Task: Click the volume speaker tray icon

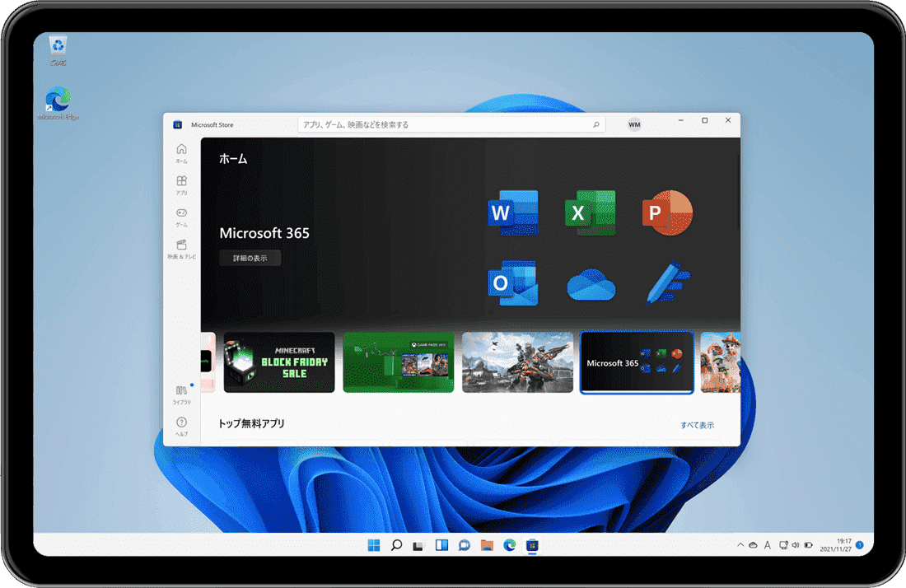Action: 796,544
